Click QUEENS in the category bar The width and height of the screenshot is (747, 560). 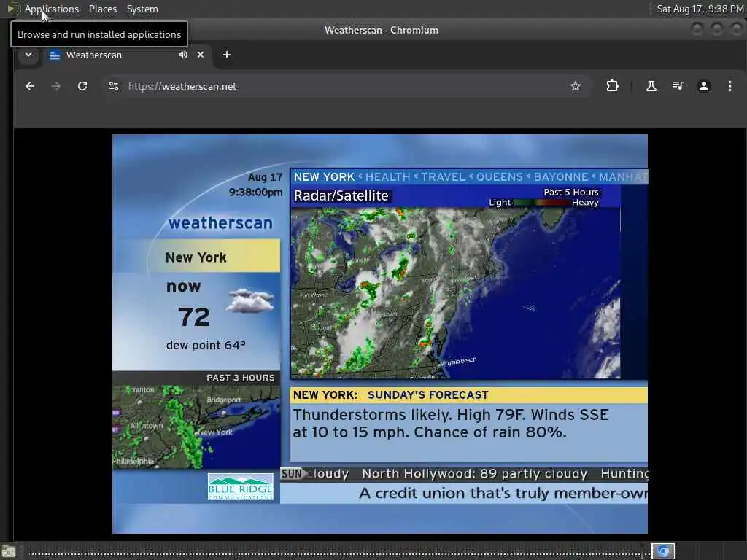click(499, 177)
